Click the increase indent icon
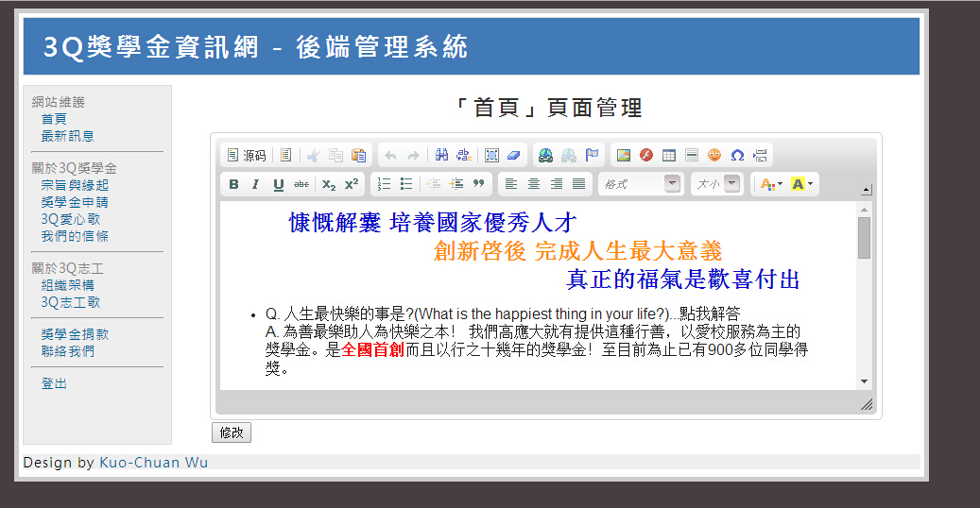Image resolution: width=980 pixels, height=508 pixels. coord(456,184)
